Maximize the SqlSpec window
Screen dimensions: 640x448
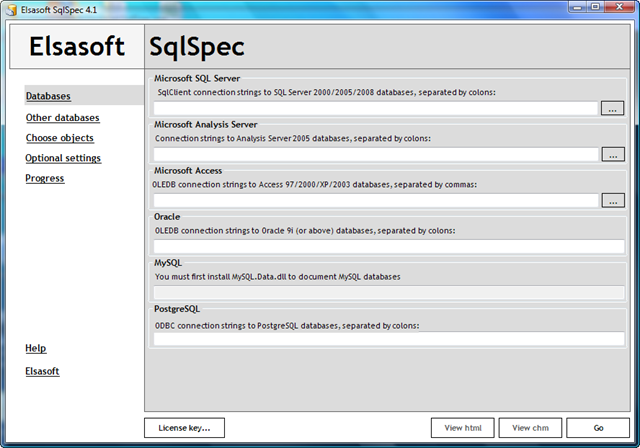596,7
